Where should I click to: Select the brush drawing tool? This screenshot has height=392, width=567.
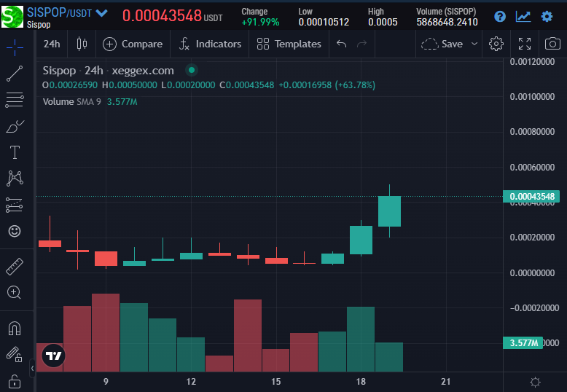[x=15, y=127]
